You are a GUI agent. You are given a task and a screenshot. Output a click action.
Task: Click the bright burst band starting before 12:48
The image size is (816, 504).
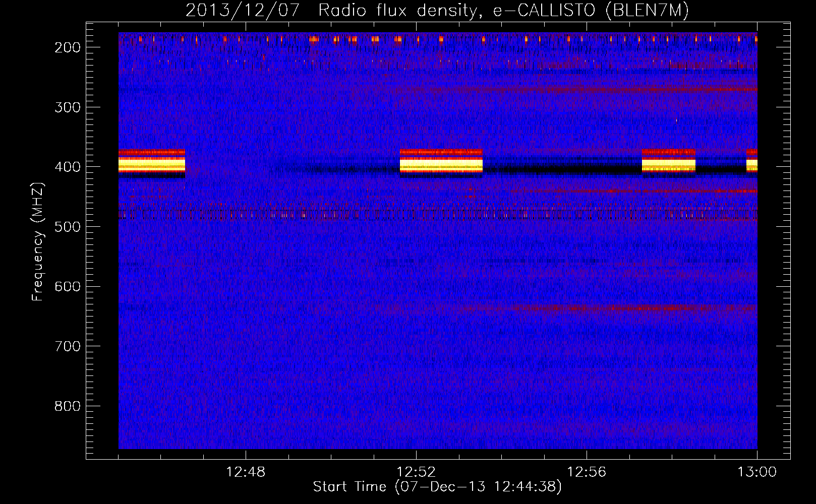point(152,163)
